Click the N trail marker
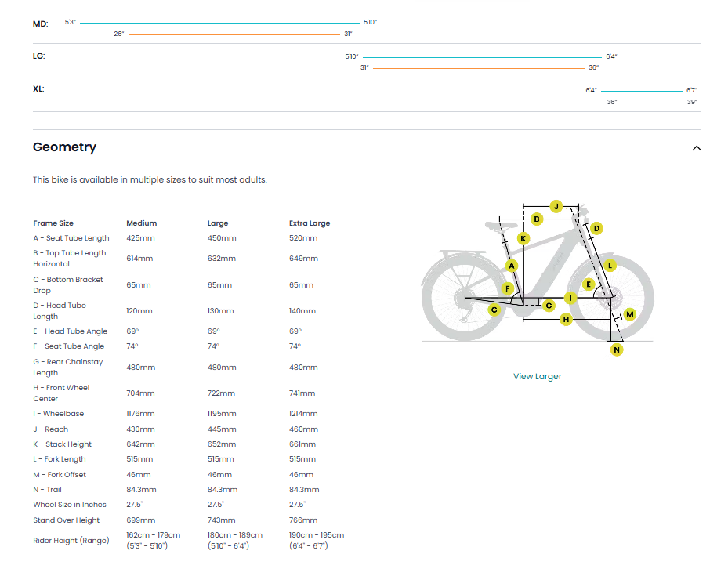 click(x=617, y=350)
